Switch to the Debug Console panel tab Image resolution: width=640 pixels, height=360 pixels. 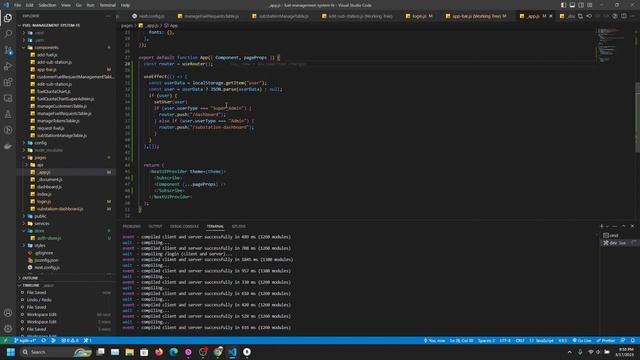[x=184, y=226]
